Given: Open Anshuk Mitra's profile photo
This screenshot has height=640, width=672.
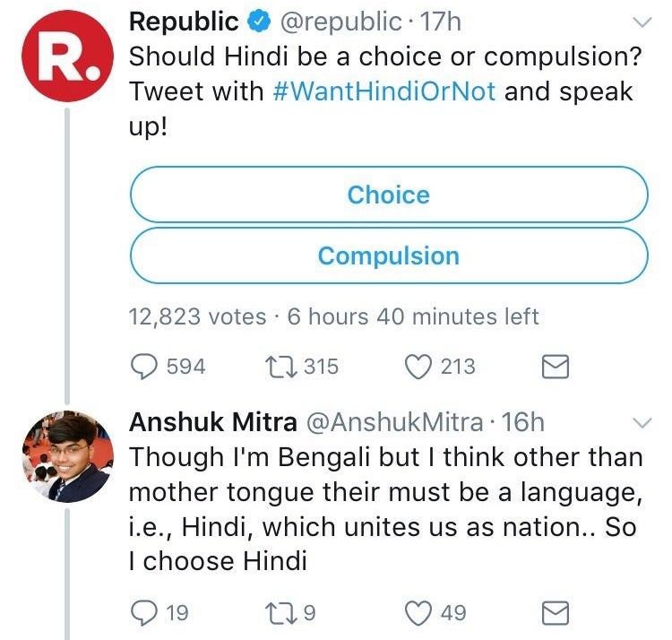Looking at the screenshot, I should point(68,456).
